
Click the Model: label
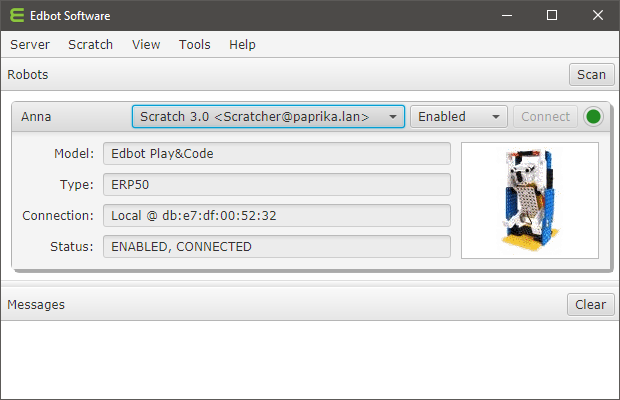tap(74, 153)
